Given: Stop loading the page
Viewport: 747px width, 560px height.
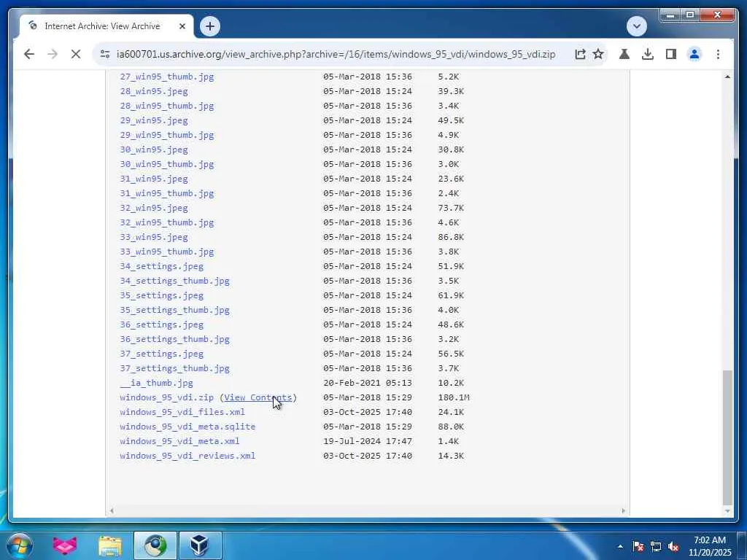Looking at the screenshot, I should click(x=76, y=54).
